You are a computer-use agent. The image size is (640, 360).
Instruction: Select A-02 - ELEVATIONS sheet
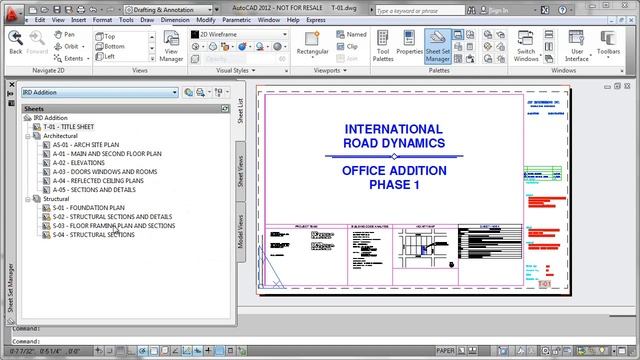tap(78, 163)
